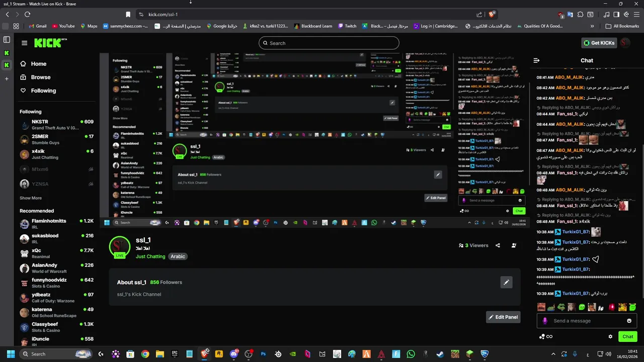Image resolution: width=644 pixels, height=362 pixels.
Task: Show the 3 Viewers list
Action: click(x=473, y=245)
